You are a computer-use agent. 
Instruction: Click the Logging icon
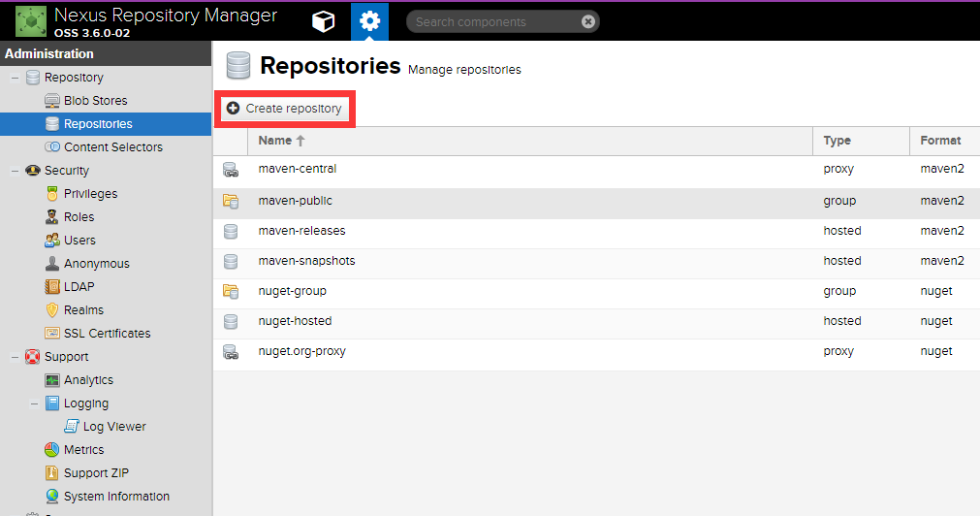[x=52, y=403]
